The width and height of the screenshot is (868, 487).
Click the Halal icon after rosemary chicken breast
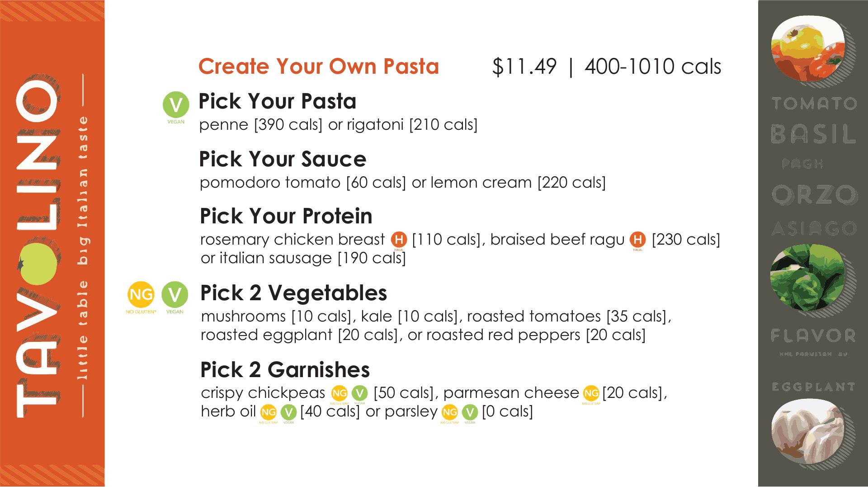(399, 239)
